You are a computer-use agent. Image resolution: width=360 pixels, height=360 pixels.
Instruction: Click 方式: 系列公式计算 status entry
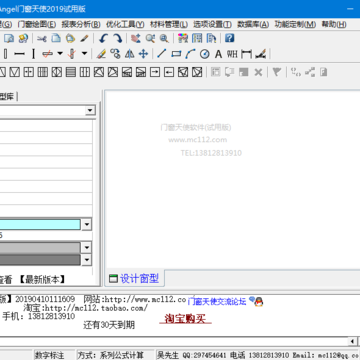click(x=112, y=355)
